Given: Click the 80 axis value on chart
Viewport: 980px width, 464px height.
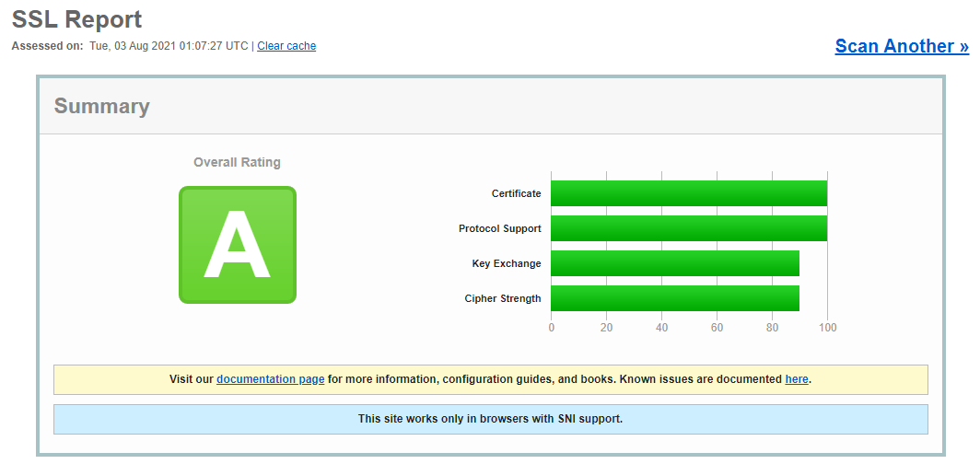Looking at the screenshot, I should (773, 328).
